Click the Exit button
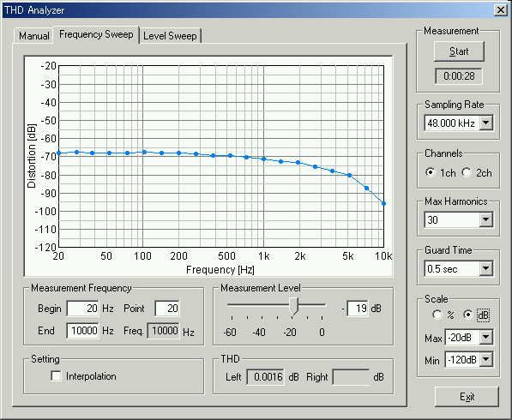 click(x=467, y=397)
